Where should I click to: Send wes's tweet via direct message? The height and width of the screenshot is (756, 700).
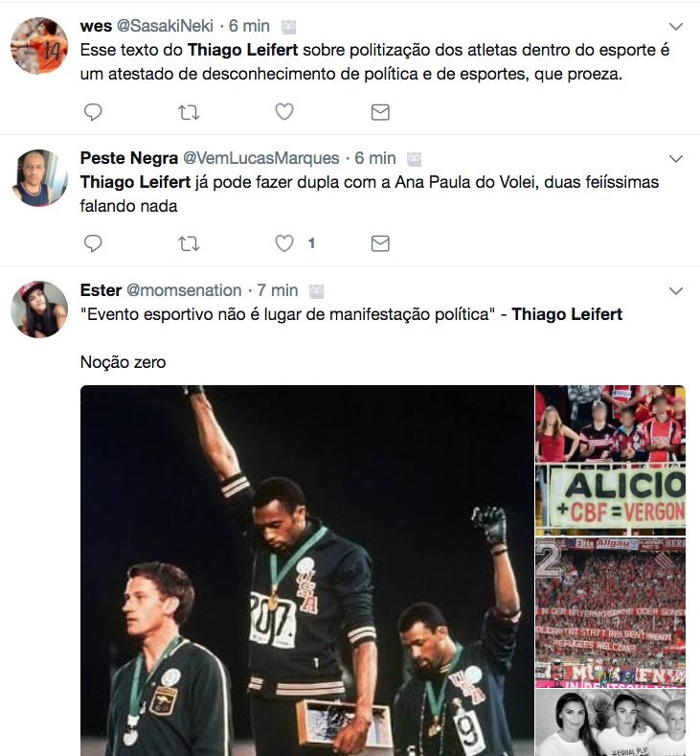[380, 112]
